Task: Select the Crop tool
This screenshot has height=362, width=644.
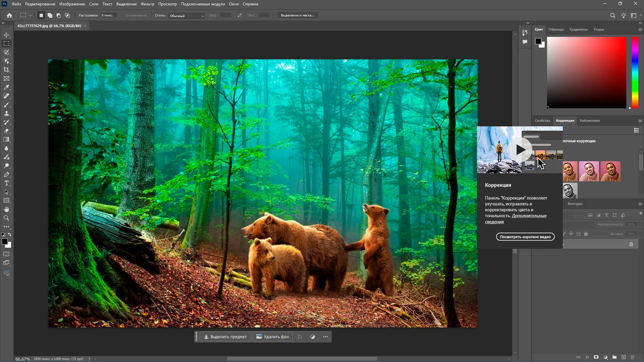Action: pyautogui.click(x=6, y=70)
